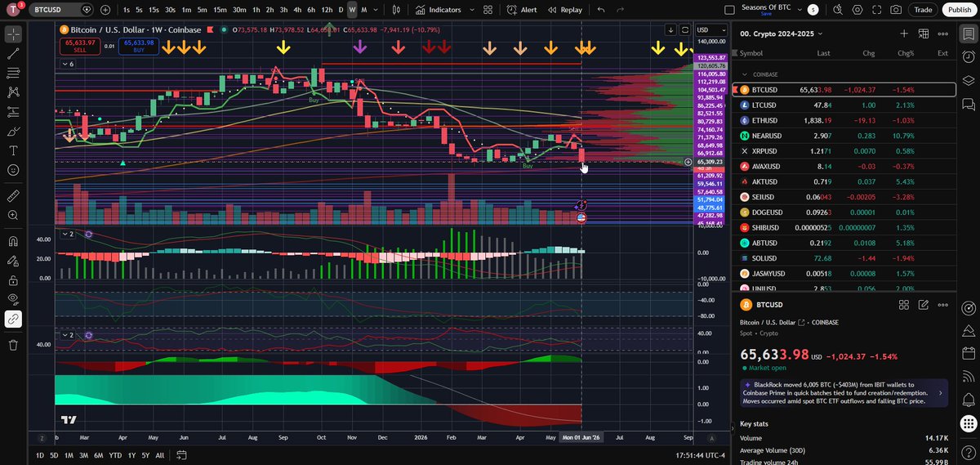Viewport: 980px width, 465px height.
Task: Click the BTCUSD symbol search box
Action: coord(61,10)
